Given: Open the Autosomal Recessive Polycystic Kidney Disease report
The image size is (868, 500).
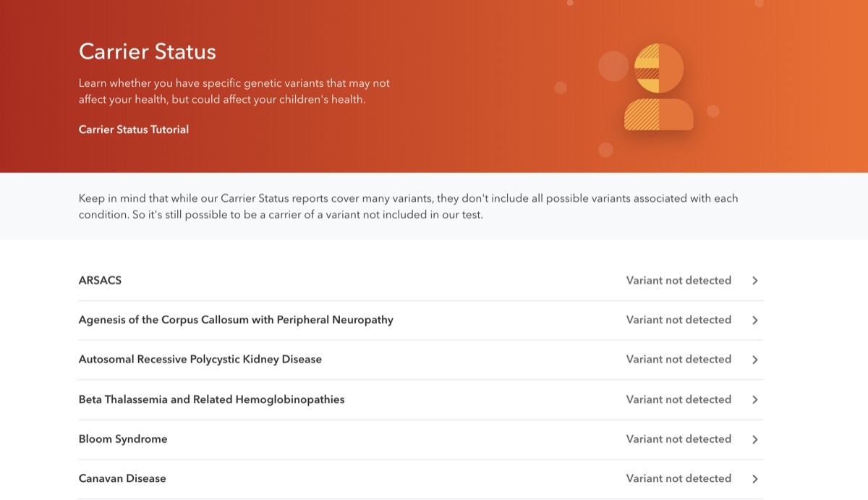Looking at the screenshot, I should [200, 360].
